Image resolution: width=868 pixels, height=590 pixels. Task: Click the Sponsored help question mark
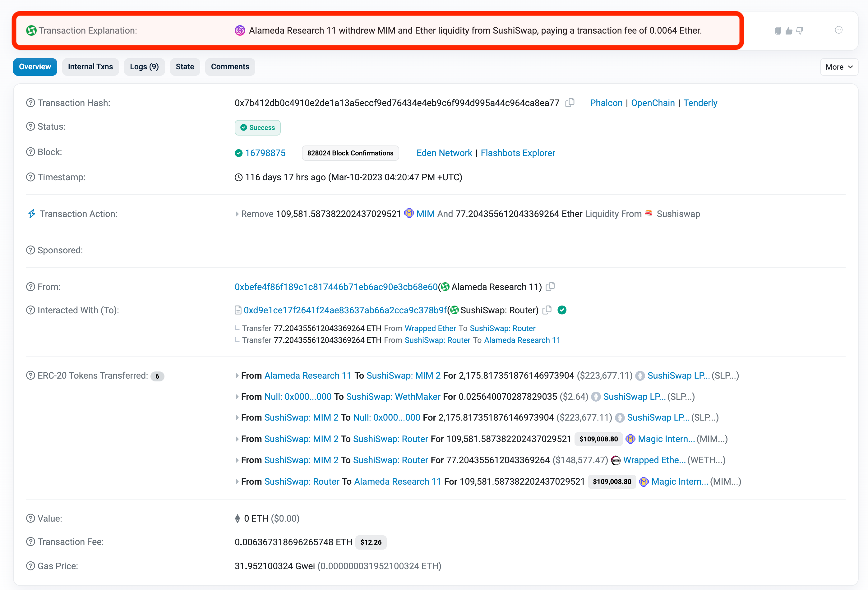coord(31,250)
